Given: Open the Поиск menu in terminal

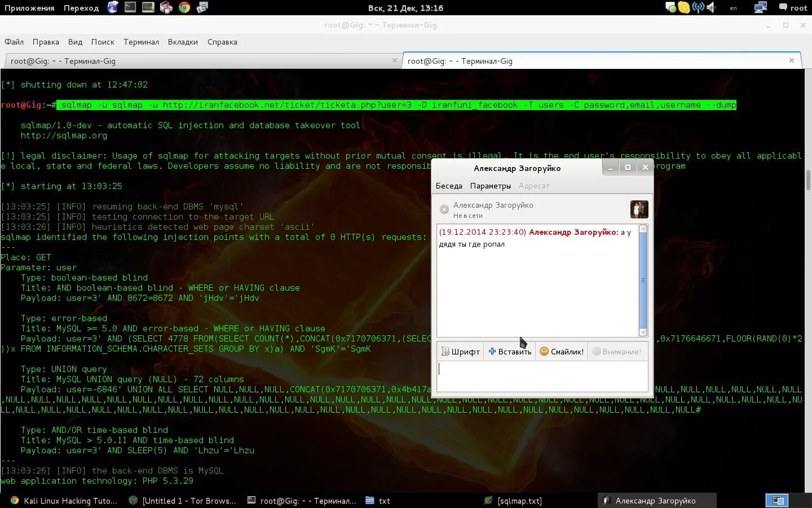Looking at the screenshot, I should (x=103, y=42).
